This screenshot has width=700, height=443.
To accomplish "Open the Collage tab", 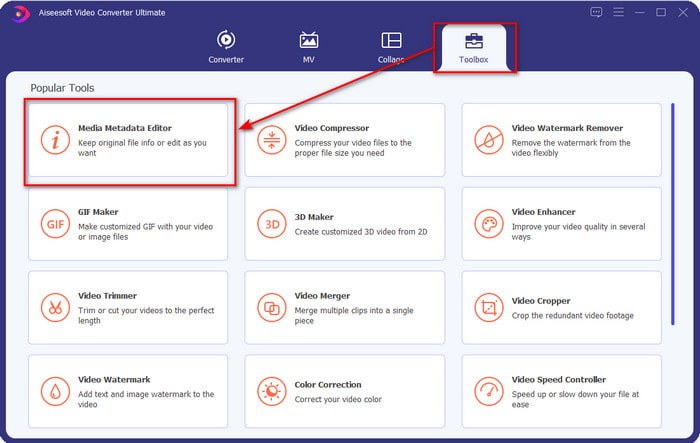I will 391,47.
